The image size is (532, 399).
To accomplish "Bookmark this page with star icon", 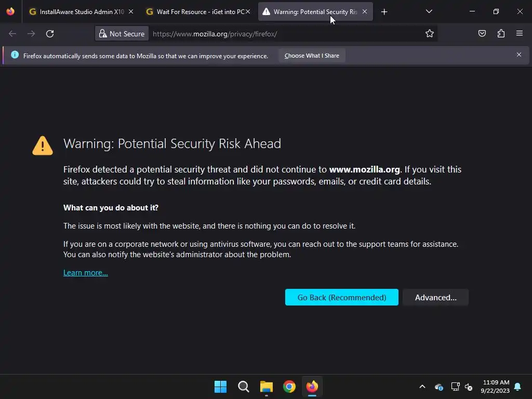I will point(430,33).
